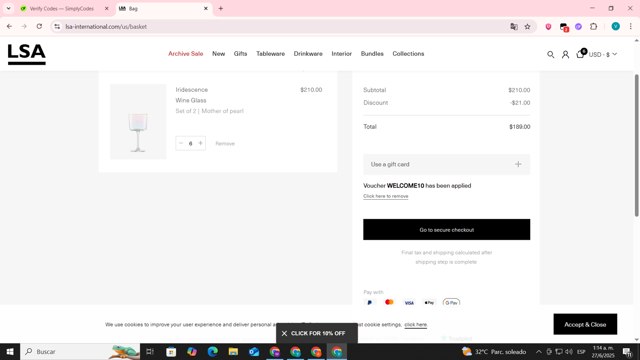Screen dimensions: 640x360
Task: Open the Archive Sale menu
Action: (x=185, y=53)
